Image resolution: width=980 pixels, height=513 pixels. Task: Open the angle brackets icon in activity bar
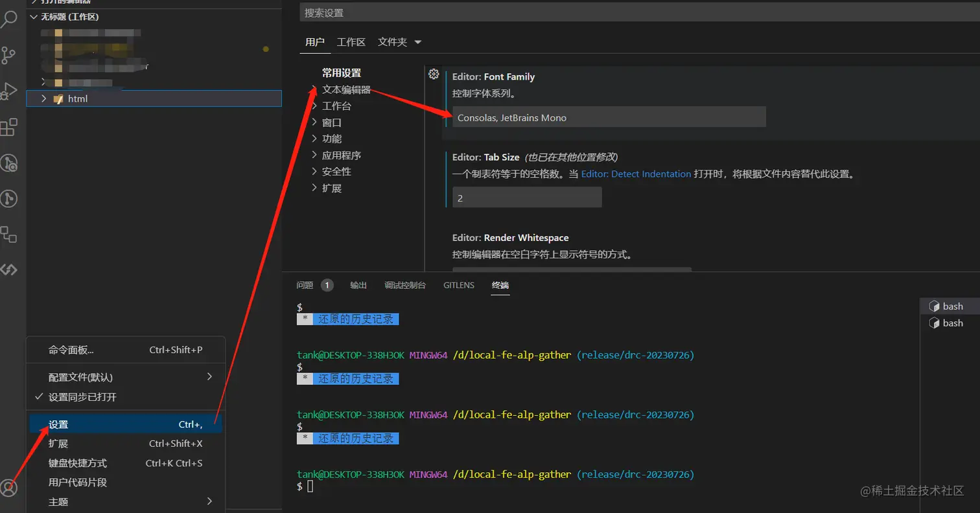click(8, 269)
